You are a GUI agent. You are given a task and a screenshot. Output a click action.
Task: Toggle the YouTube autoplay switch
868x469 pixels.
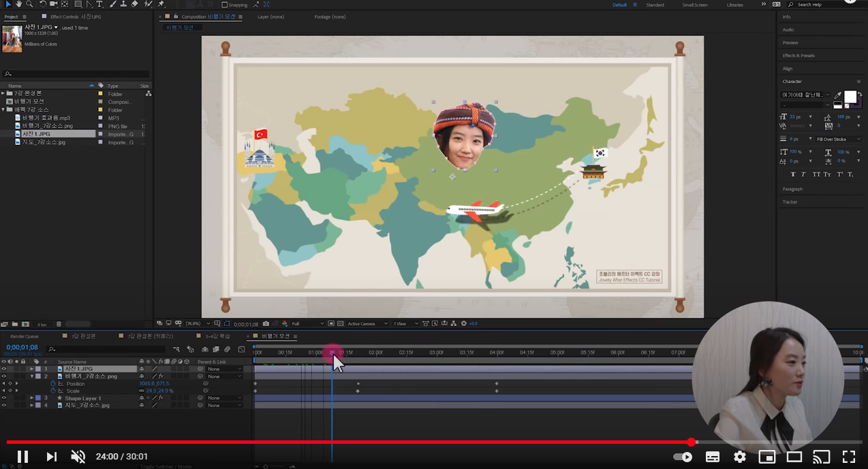point(682,457)
